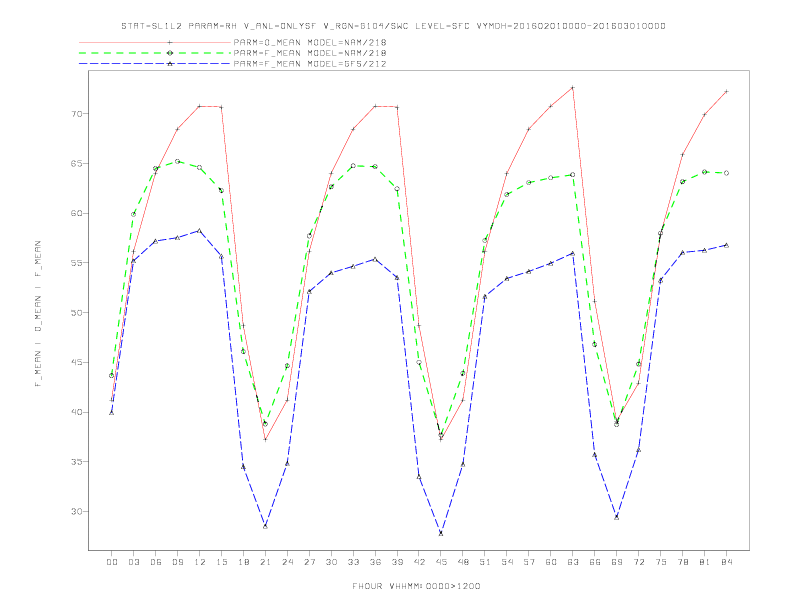The height and width of the screenshot is (612, 792).
Task: Click x-axis forecast hour 66
Action: pos(595,562)
